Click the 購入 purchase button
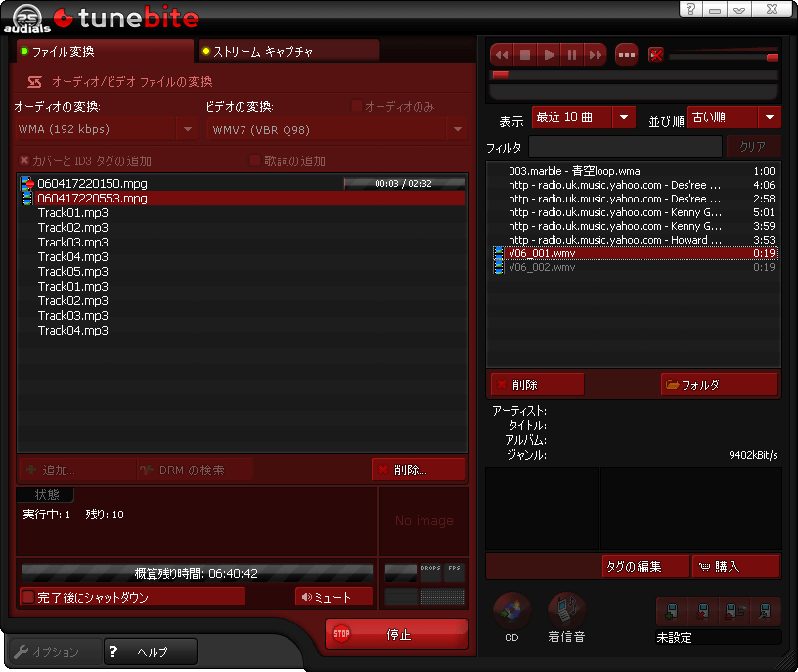Image resolution: width=798 pixels, height=672 pixels. (x=736, y=566)
